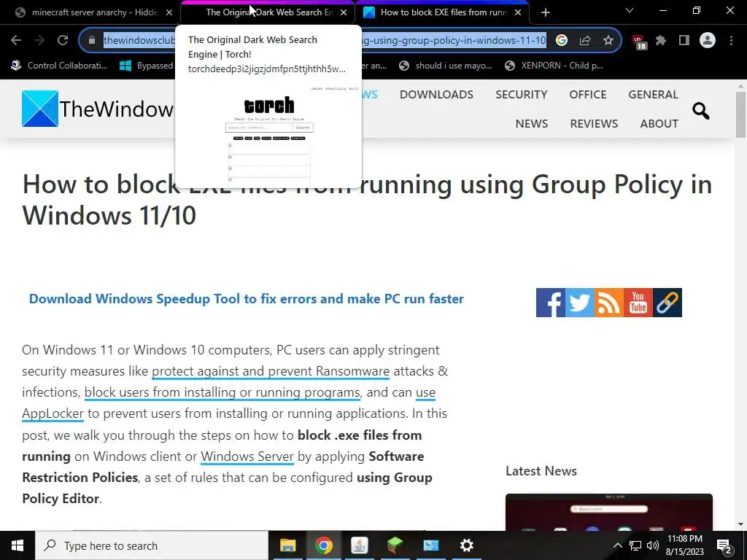Image resolution: width=747 pixels, height=560 pixels.
Task: Open the RSS feed icon
Action: pos(609,303)
